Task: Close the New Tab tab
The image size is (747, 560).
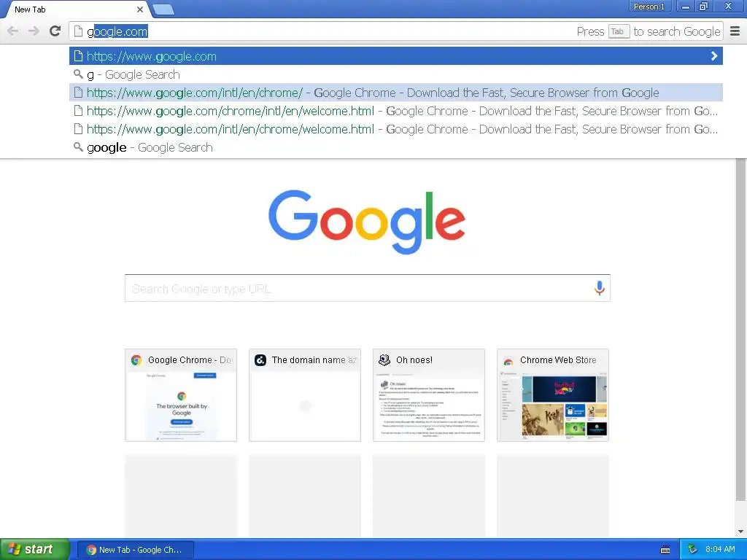Action: (139, 9)
